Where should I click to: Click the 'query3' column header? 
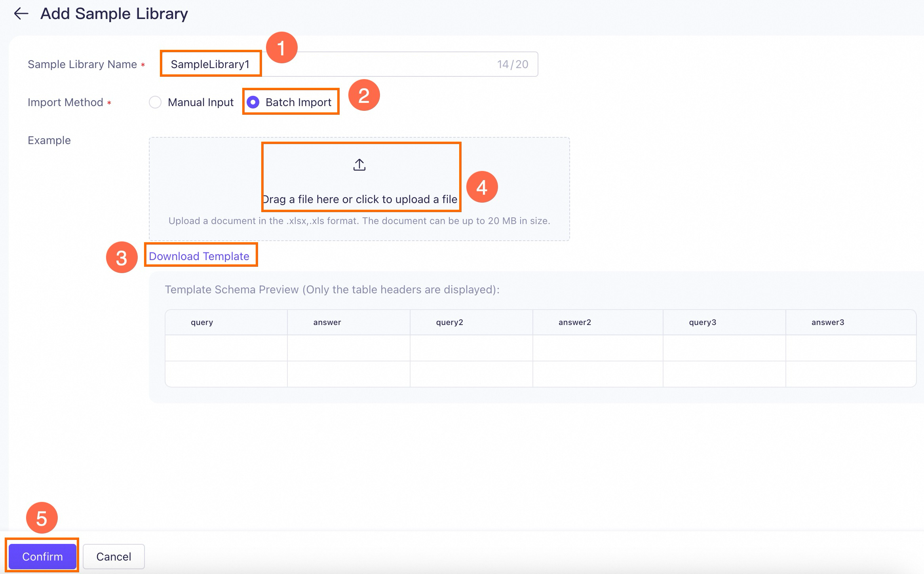pos(724,322)
